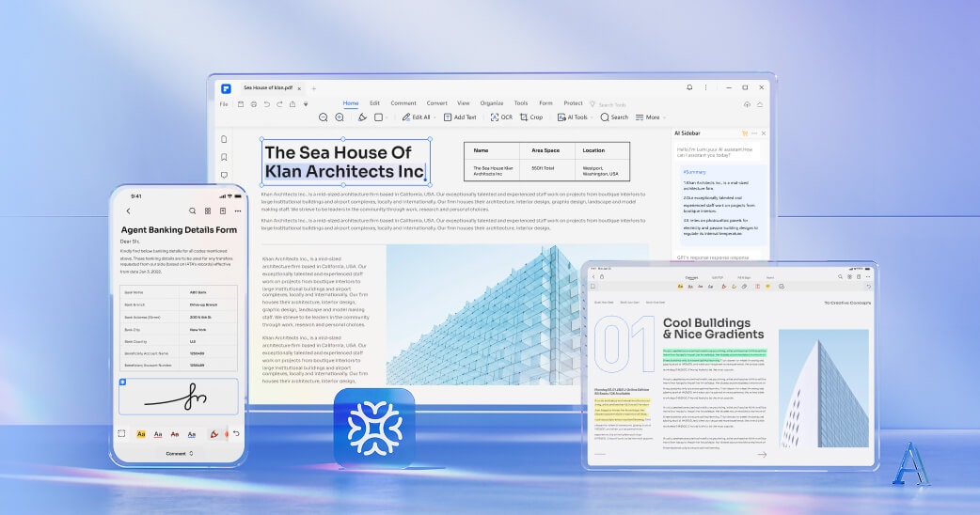The height and width of the screenshot is (515, 980).
Task: Close the Sea House of klan.pdf tab
Action: (299, 88)
